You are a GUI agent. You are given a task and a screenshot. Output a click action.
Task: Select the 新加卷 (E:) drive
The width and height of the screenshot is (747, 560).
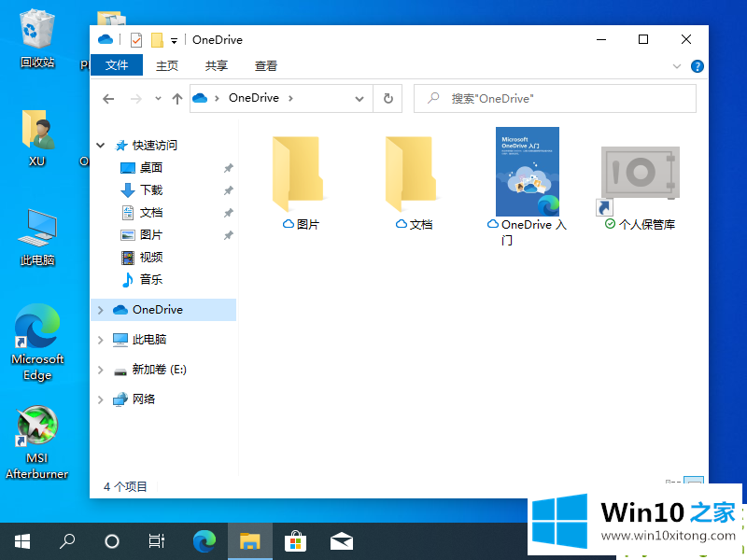click(159, 370)
